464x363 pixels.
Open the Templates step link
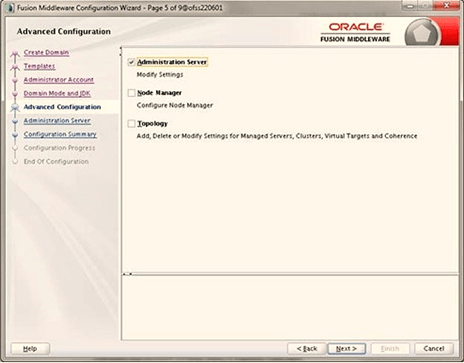coord(39,66)
